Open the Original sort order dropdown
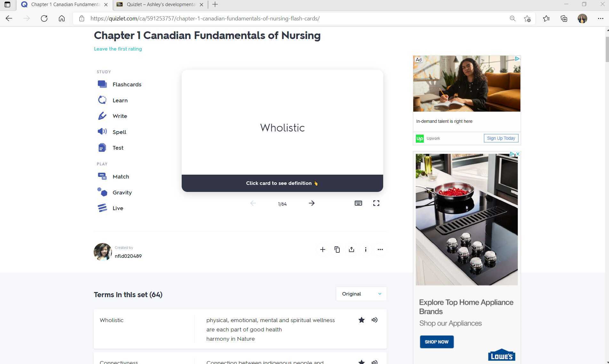Screen dimensions: 609x364 point(361,294)
